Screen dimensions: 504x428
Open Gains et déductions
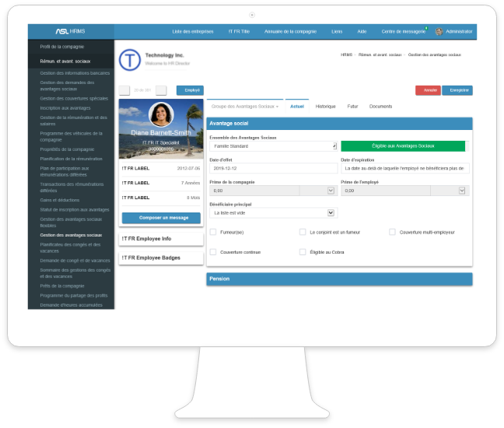coord(59,200)
